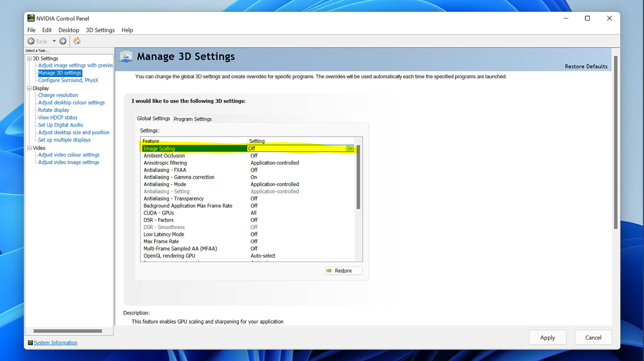Select the Max Frame Rate row

pyautogui.click(x=247, y=242)
